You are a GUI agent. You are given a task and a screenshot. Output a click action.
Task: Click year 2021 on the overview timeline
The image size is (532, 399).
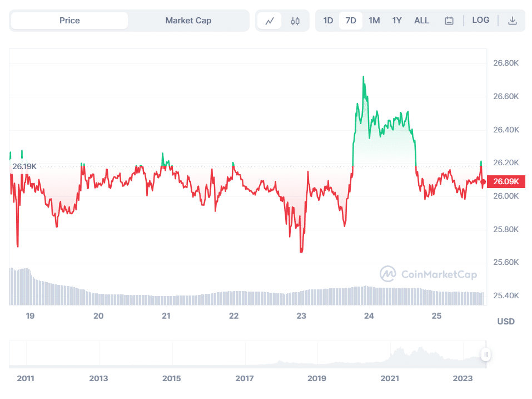[x=390, y=378]
